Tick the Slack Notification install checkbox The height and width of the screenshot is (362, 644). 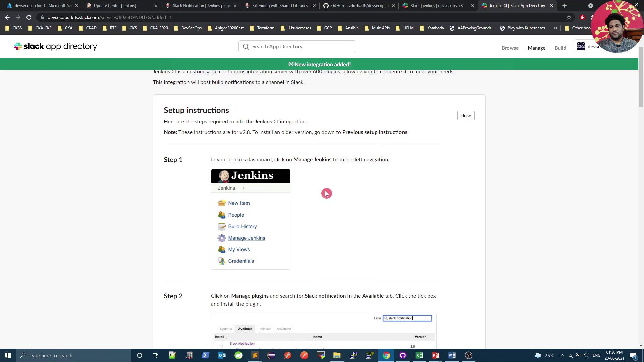click(221, 346)
